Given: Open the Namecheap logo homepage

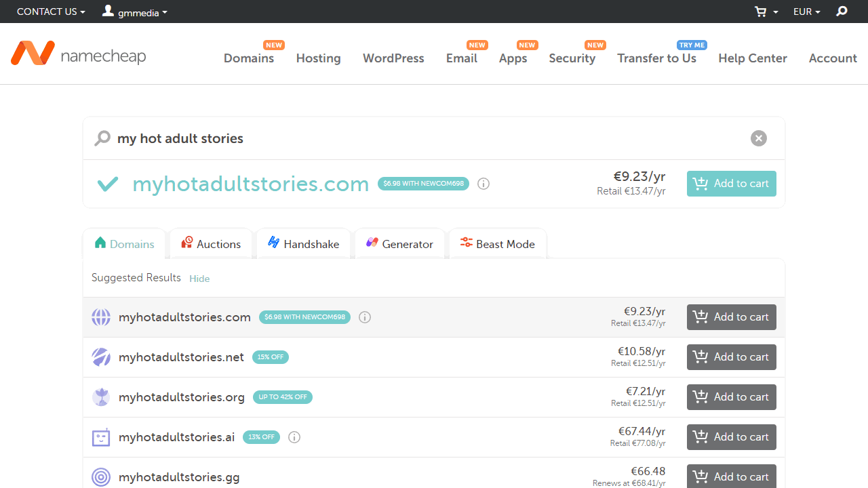Looking at the screenshot, I should 78,54.
